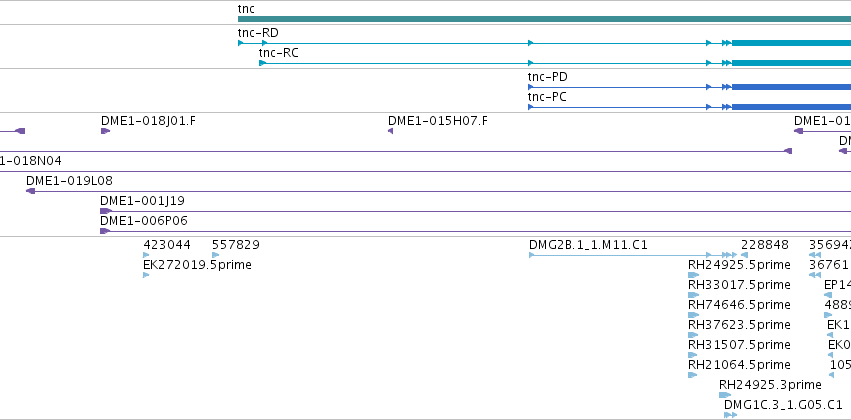Select the thick exon block of tnc-RC
851x420 pixels.
point(791,63)
